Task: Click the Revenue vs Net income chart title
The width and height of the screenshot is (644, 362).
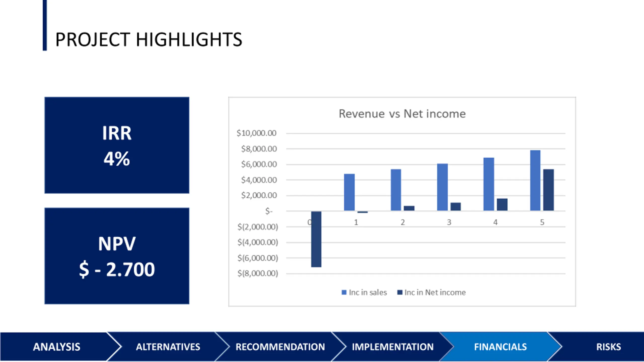Action: 402,114
